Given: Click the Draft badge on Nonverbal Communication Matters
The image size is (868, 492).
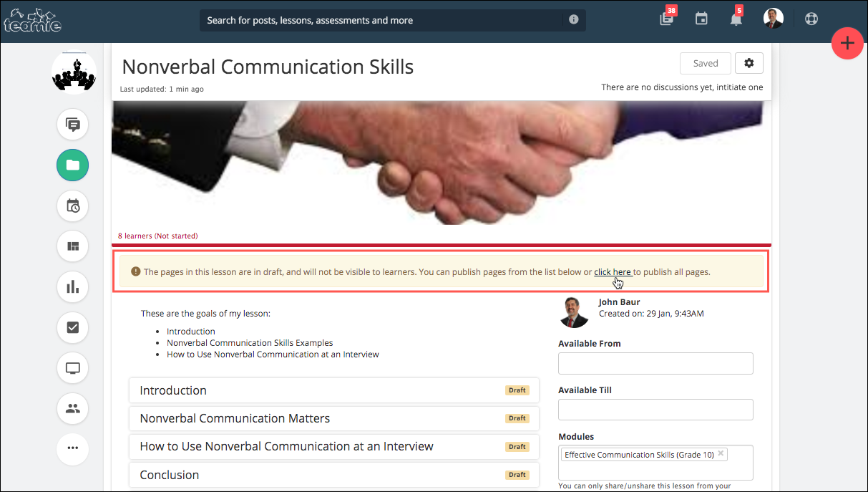Looking at the screenshot, I should [x=517, y=418].
